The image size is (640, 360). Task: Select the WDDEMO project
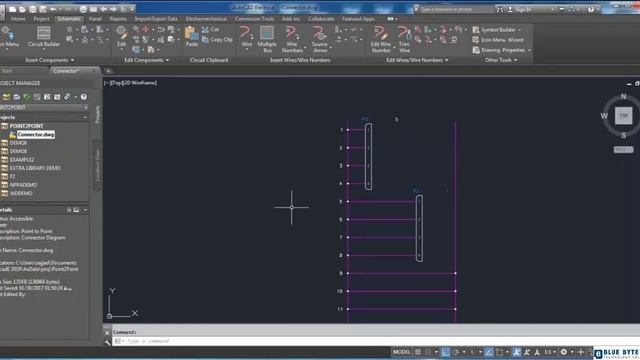click(21, 193)
